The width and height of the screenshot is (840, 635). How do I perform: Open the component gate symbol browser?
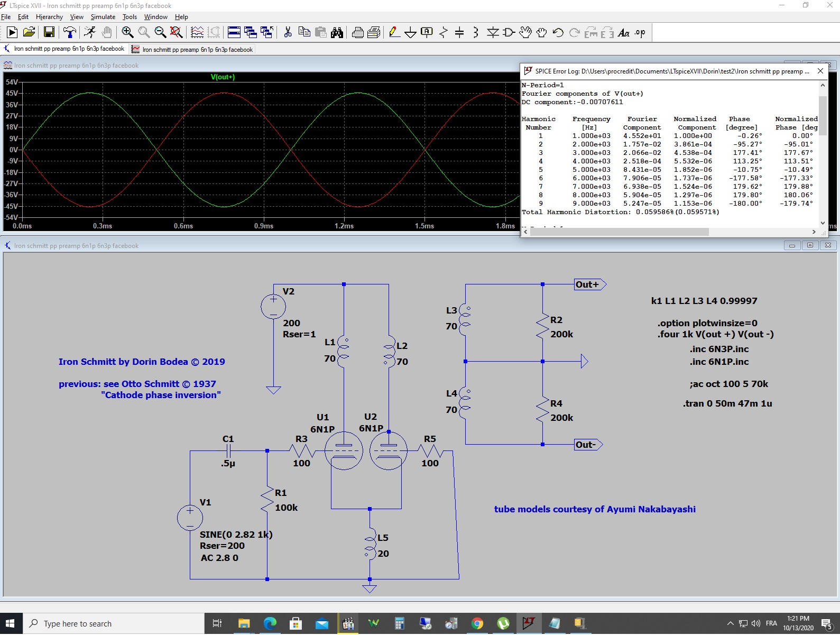point(509,33)
